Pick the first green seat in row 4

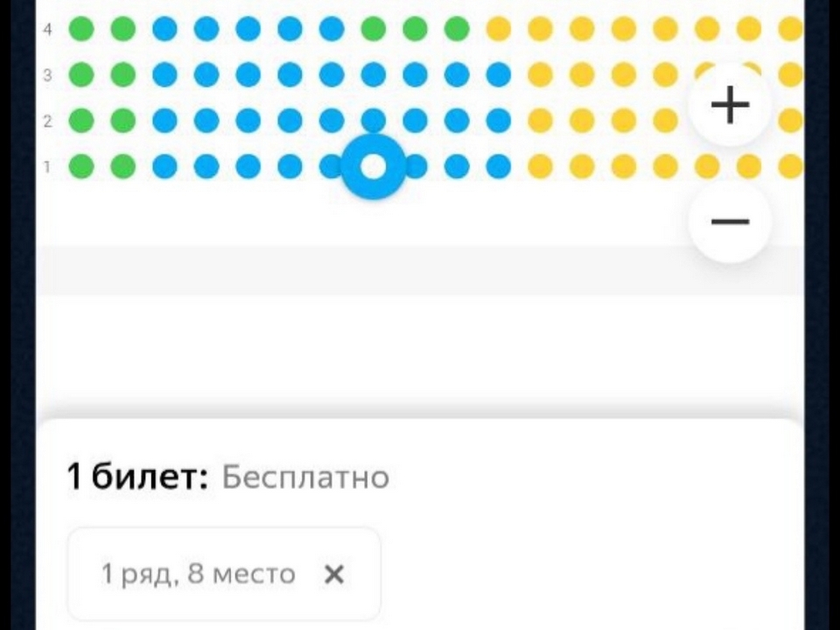81,29
